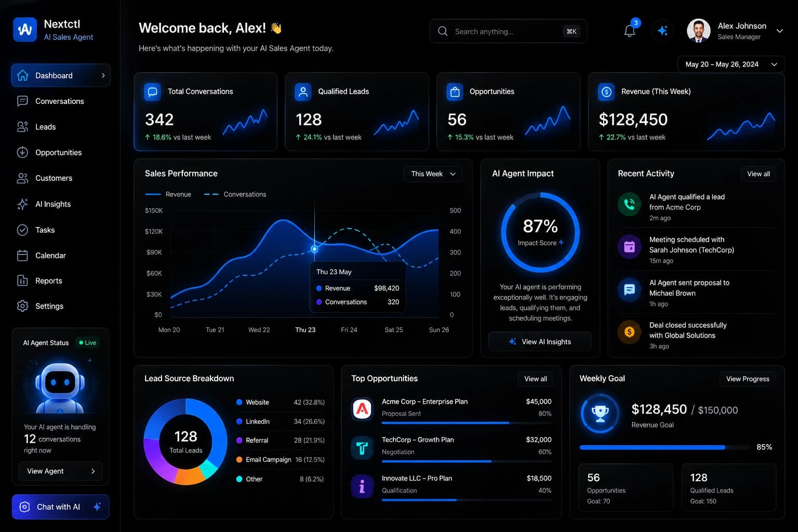The width and height of the screenshot is (798, 532).
Task: Click Revenue dollar icon
Action: 606,91
